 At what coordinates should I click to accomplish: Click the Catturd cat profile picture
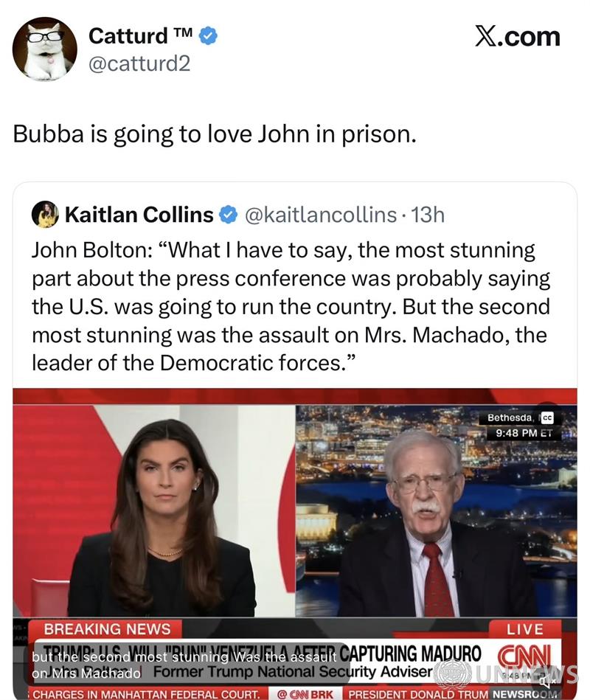(x=44, y=49)
